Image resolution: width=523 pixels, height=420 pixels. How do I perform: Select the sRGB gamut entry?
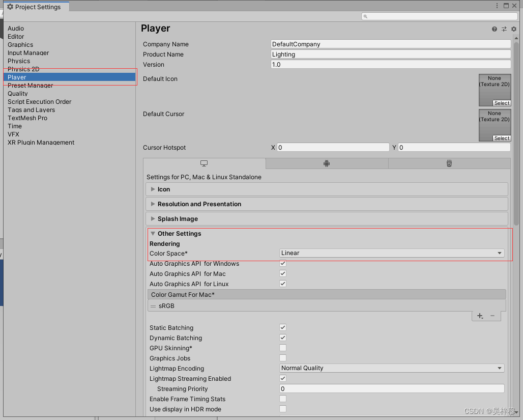click(327, 306)
